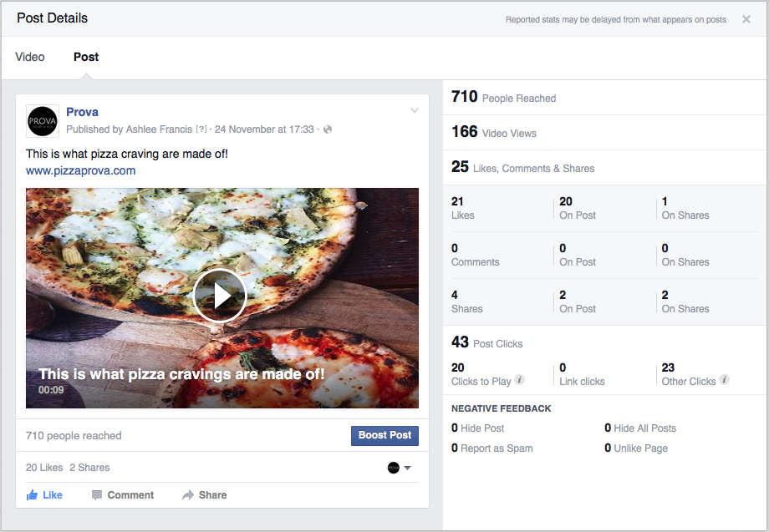The width and height of the screenshot is (769, 532).
Task: Open Other Clicks info icon
Action: [724, 381]
